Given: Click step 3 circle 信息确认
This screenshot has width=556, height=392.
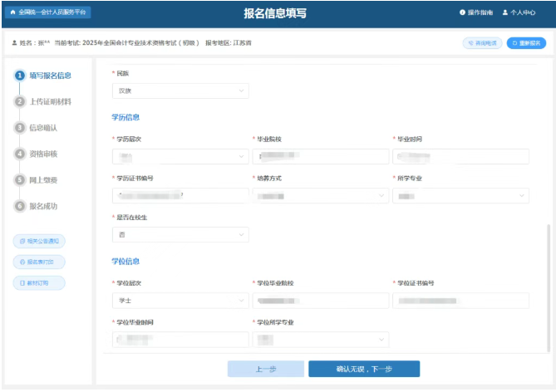Looking at the screenshot, I should (x=20, y=128).
